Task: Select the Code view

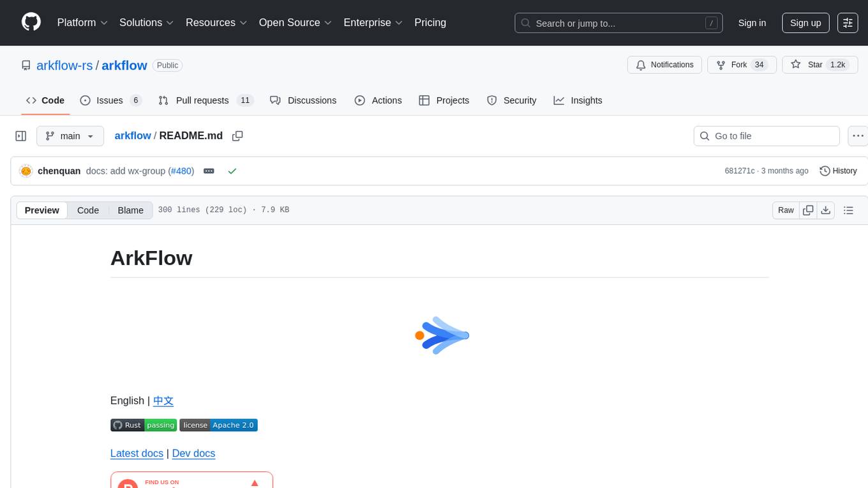Action: (88, 210)
